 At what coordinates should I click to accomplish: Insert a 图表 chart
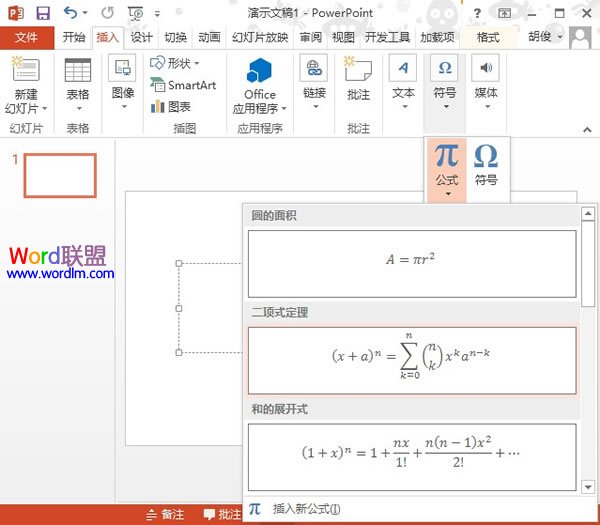(171, 107)
